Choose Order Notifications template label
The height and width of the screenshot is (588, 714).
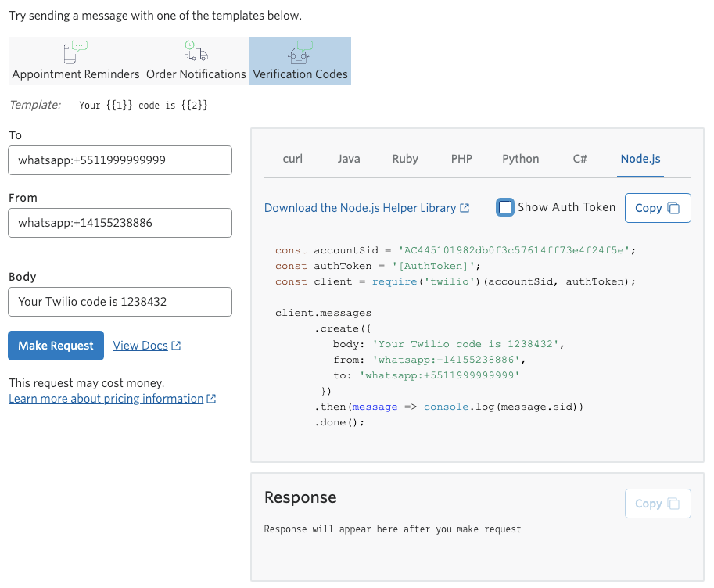pyautogui.click(x=196, y=74)
